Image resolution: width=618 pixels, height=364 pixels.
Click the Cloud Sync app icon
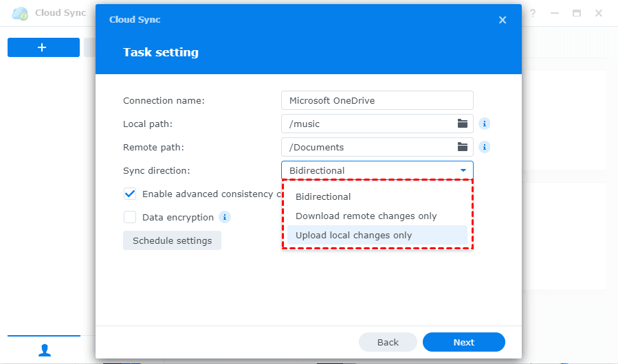click(21, 13)
